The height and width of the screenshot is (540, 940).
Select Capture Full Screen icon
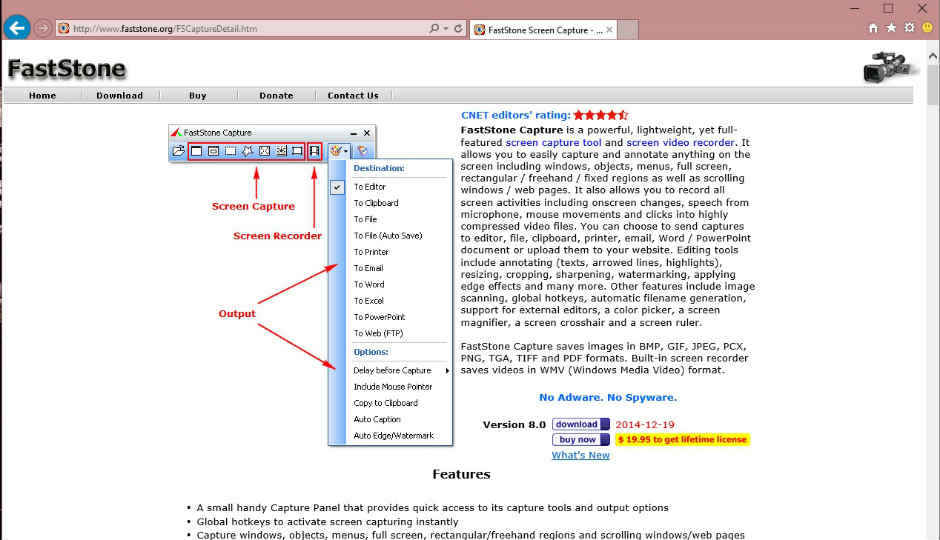click(x=264, y=151)
